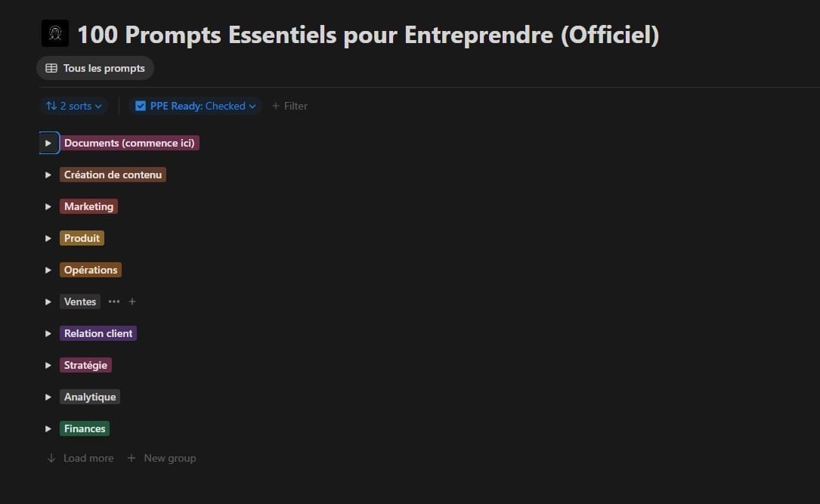Click the plus icon beside New group
This screenshot has height=504, width=820.
coord(132,458)
